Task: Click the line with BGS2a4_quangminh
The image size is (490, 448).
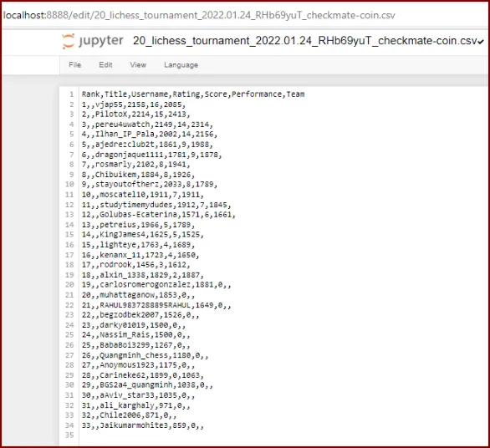Action: coord(147,384)
